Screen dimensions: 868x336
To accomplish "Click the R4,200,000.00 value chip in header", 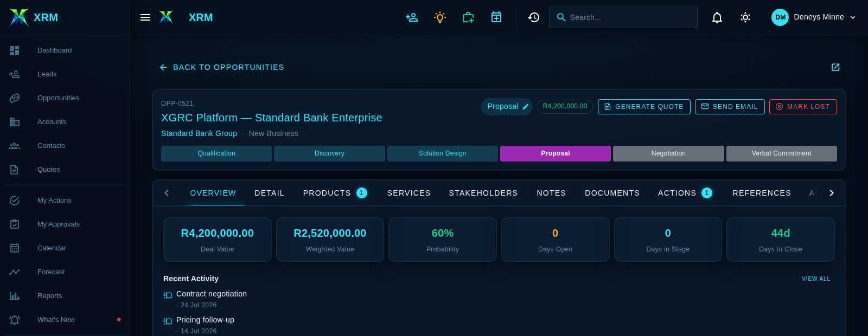I will point(565,106).
